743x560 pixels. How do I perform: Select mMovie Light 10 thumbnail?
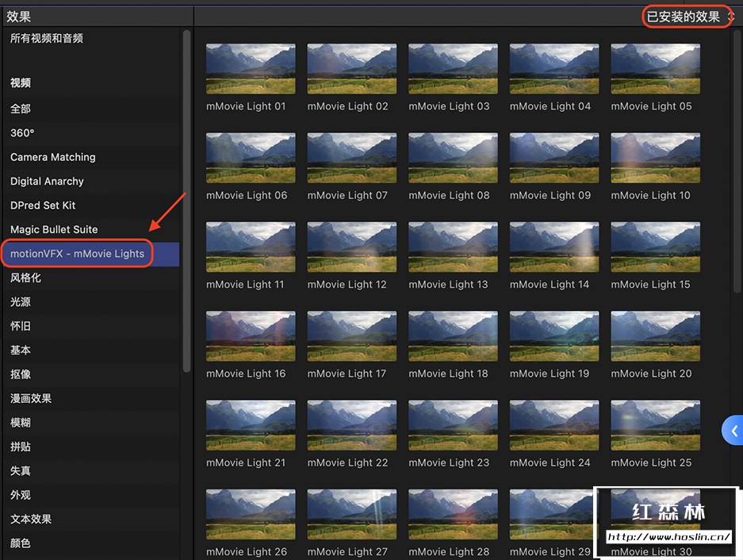click(655, 158)
